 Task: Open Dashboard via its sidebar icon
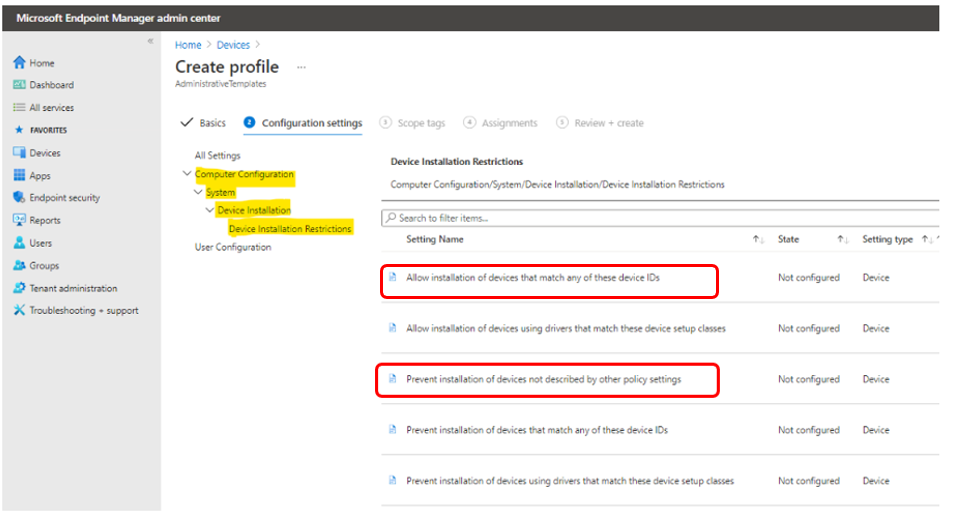click(x=19, y=85)
